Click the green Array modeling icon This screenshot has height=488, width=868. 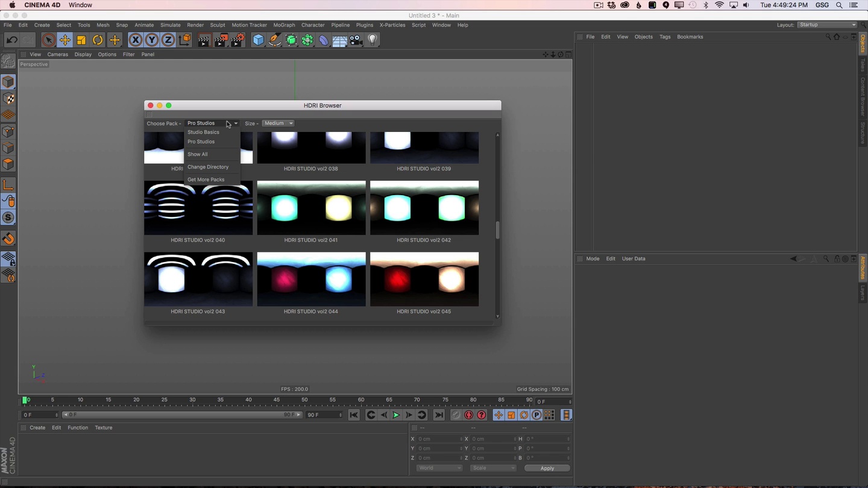[307, 40]
